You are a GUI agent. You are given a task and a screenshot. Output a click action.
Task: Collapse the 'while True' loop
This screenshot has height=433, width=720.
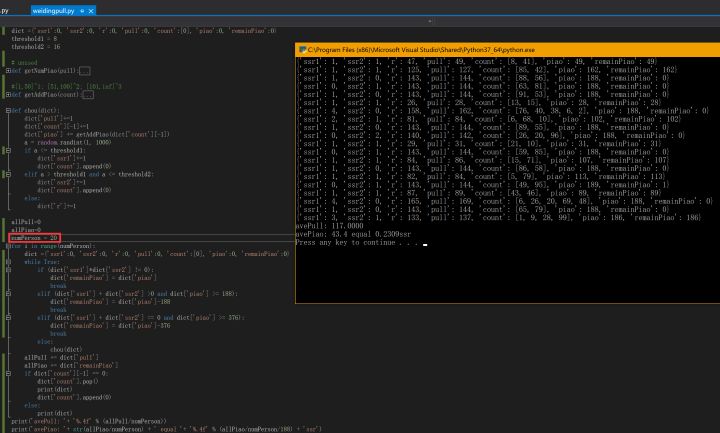point(8,262)
